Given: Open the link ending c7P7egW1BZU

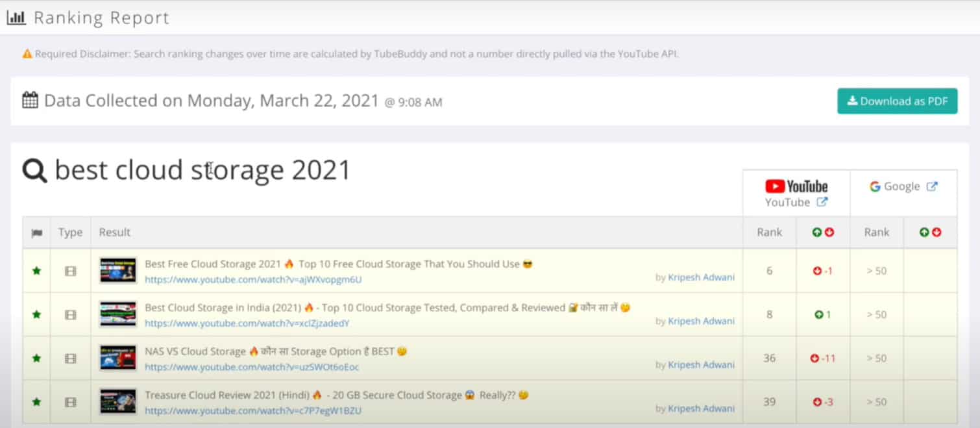Looking at the screenshot, I should [253, 410].
